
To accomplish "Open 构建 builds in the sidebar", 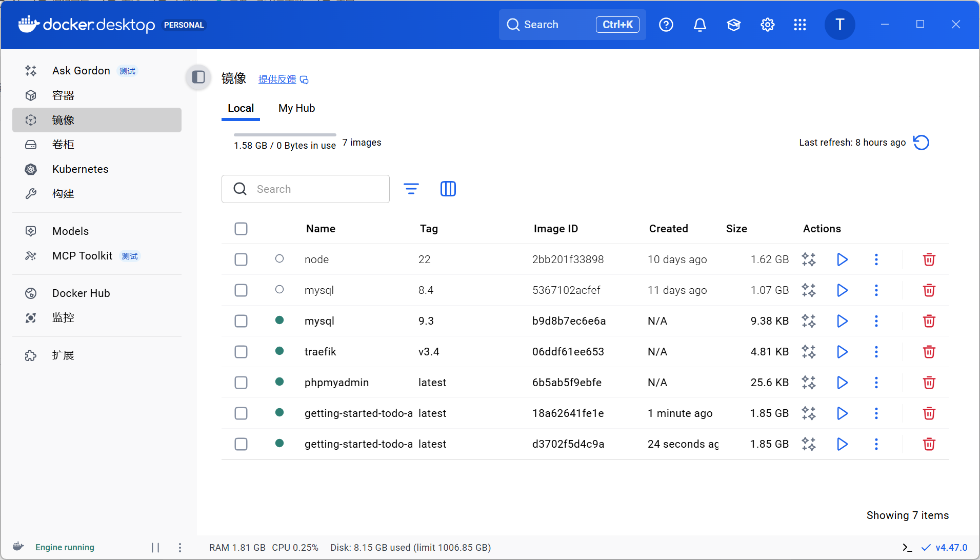I will [97, 194].
